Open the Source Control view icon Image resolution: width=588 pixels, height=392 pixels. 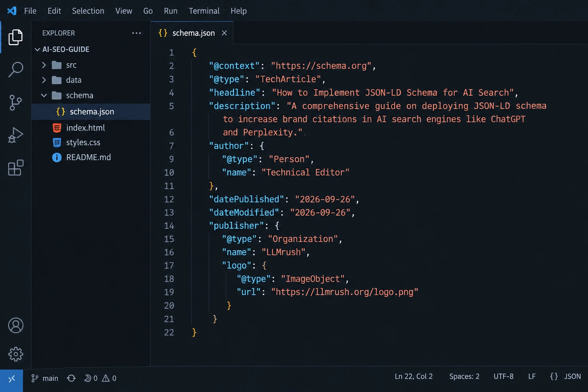tap(15, 103)
